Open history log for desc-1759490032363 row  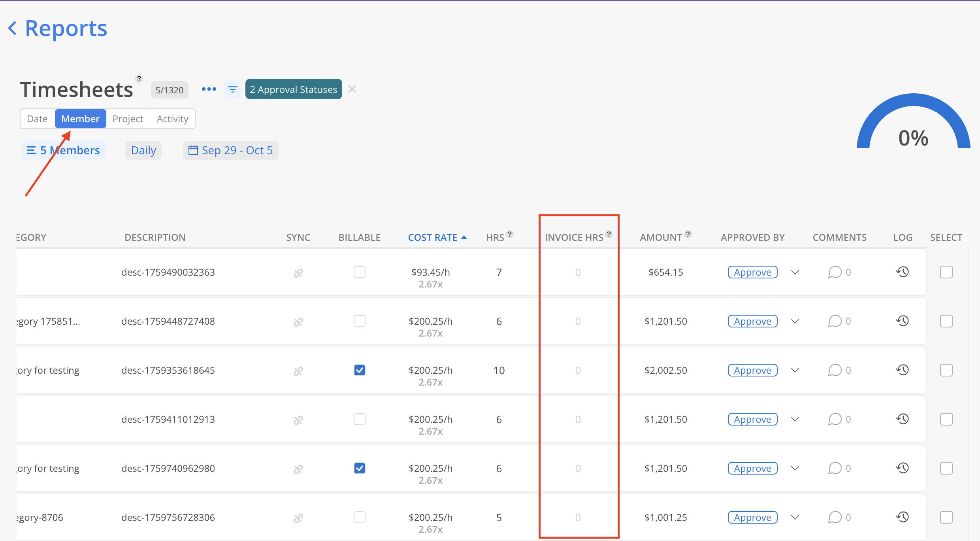[x=903, y=272]
